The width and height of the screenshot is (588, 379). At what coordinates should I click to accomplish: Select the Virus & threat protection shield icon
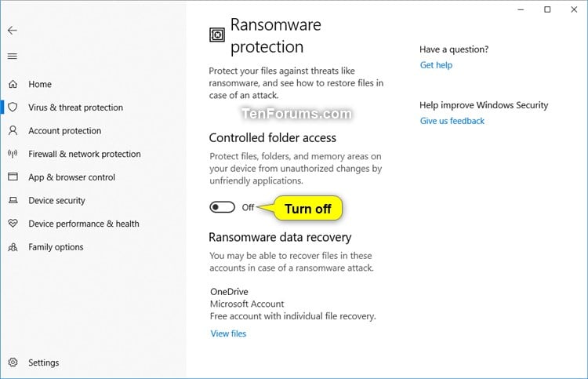(13, 108)
